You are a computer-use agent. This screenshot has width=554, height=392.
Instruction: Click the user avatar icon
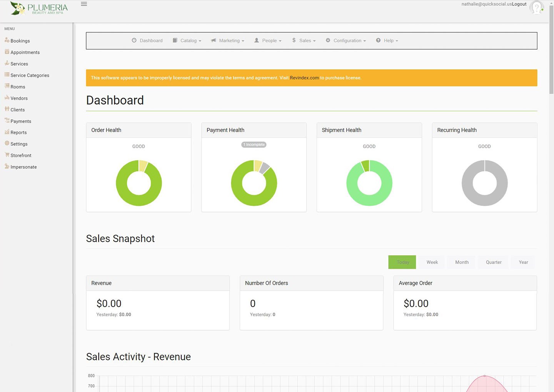536,7
